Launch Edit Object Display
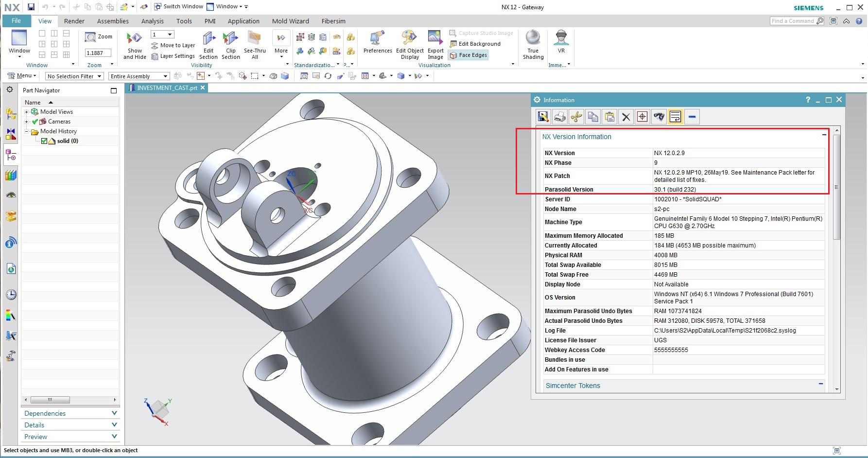 tap(410, 45)
